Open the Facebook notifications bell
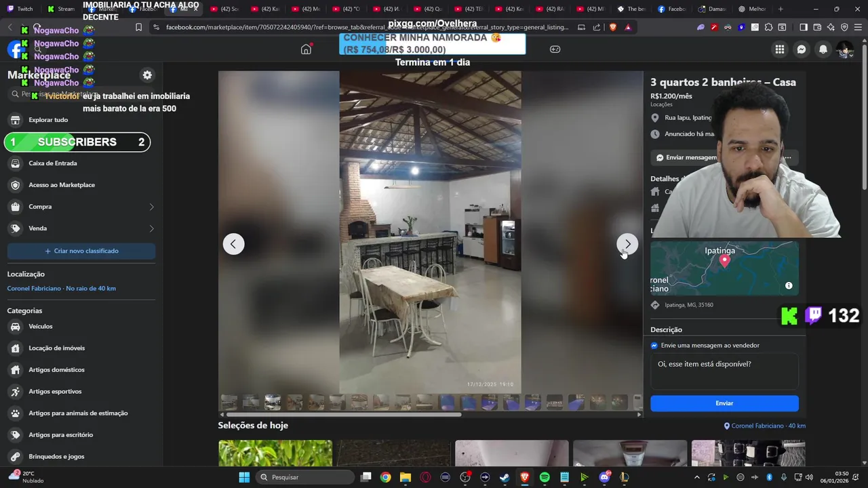The height and width of the screenshot is (488, 868). (x=823, y=49)
